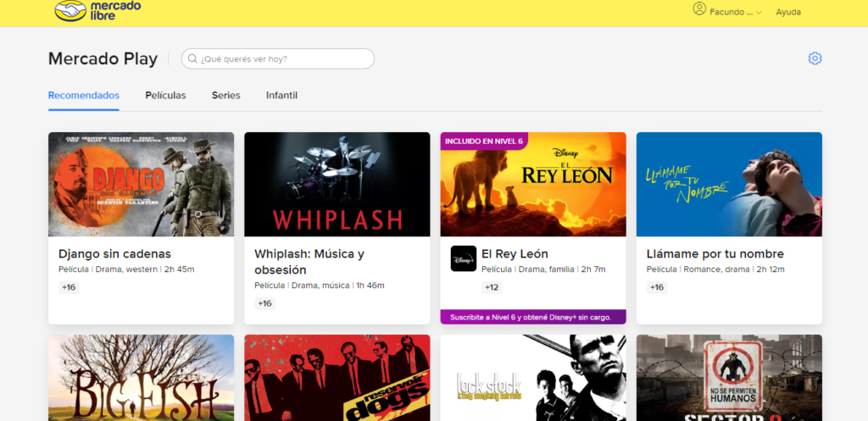Switch to the Películas tab
Viewport: 868px width, 421px height.
(x=165, y=96)
